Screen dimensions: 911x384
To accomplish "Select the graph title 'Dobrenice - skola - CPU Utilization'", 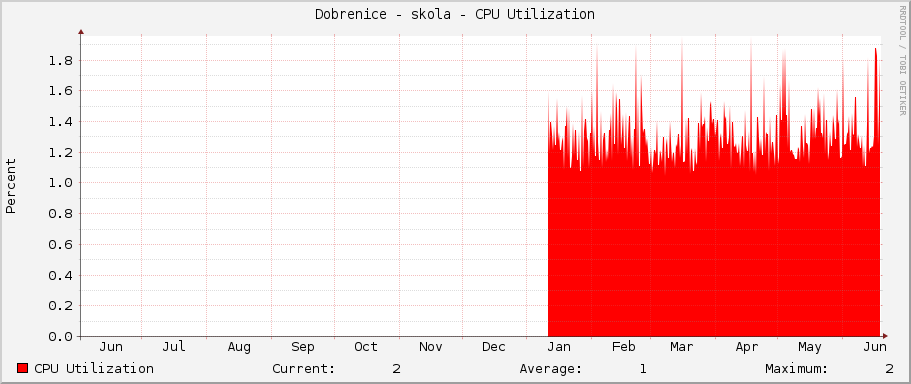I will (455, 15).
